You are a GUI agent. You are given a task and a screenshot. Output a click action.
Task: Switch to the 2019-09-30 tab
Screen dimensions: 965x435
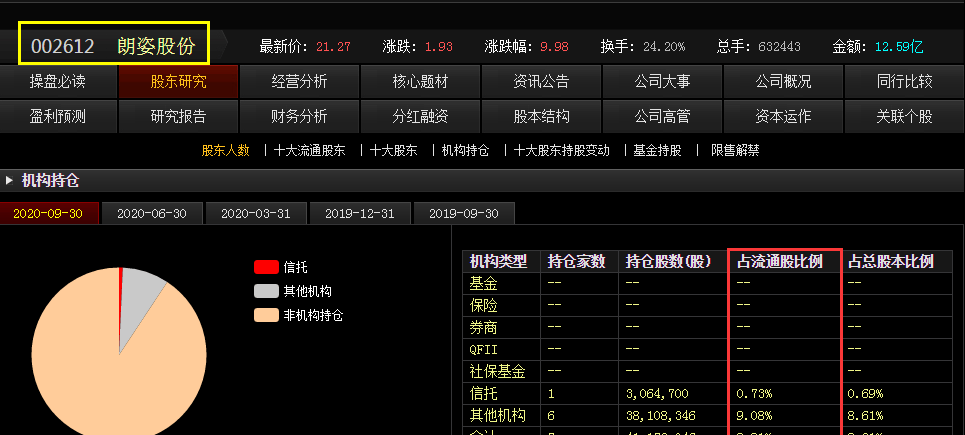click(x=463, y=214)
